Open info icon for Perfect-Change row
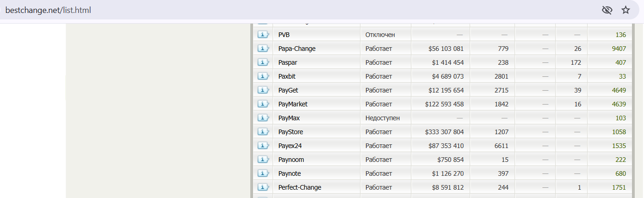The height and width of the screenshot is (198, 644). click(x=263, y=187)
